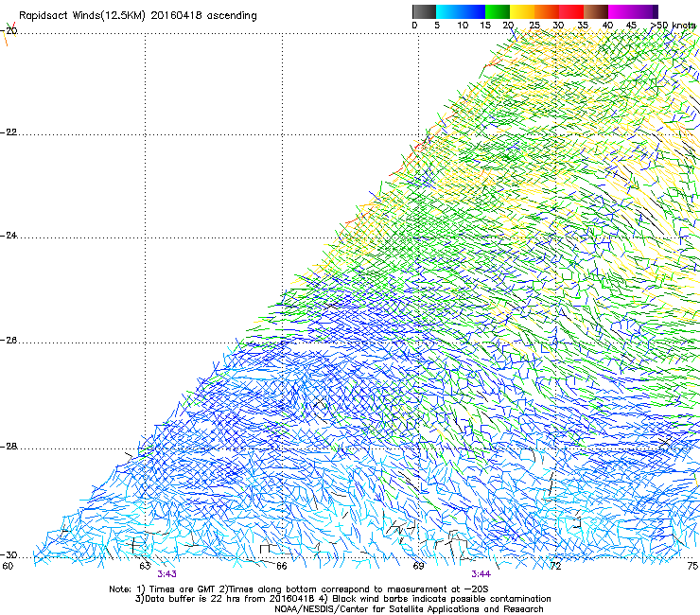Click the -22 latitude axis label
This screenshot has height=615, width=700.
point(9,132)
